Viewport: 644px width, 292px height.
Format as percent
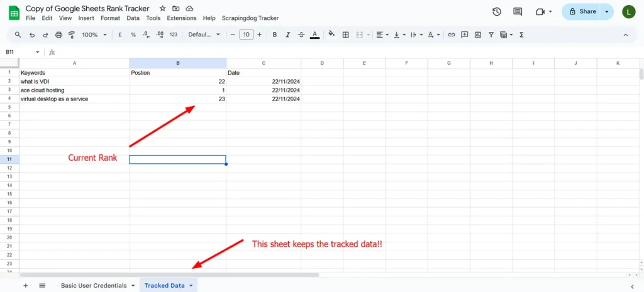point(133,35)
